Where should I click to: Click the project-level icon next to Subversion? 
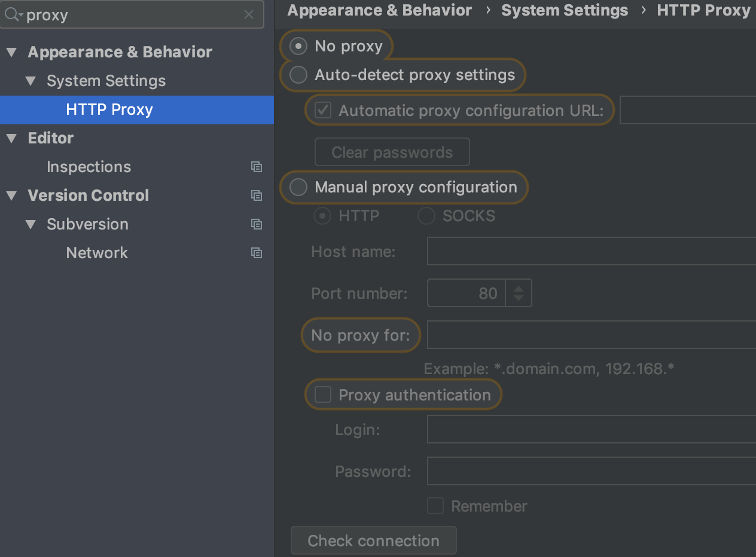(257, 224)
